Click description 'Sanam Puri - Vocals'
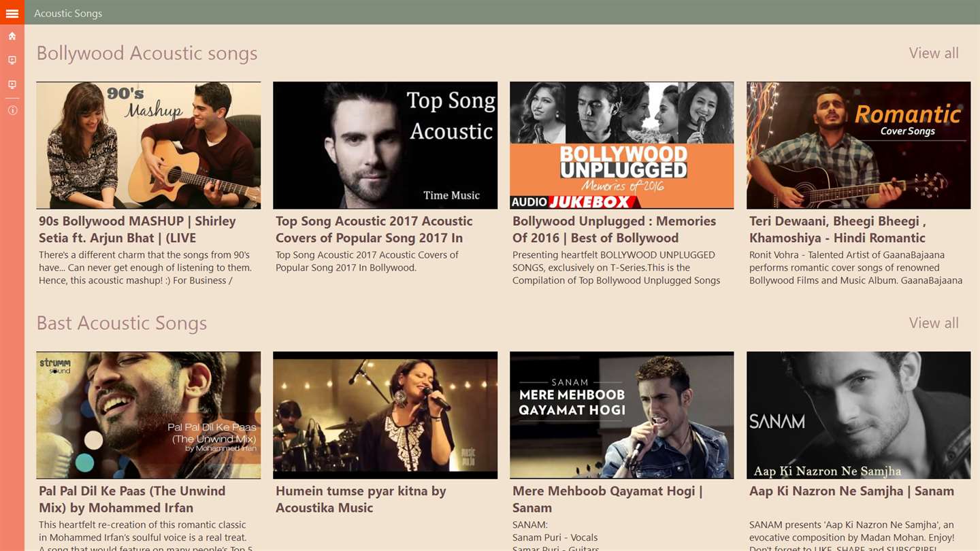 555,537
